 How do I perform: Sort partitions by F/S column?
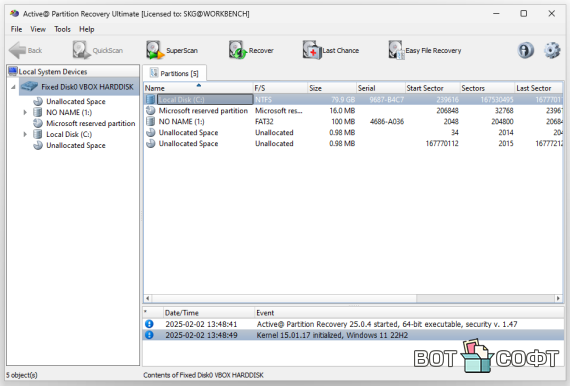tap(280, 88)
